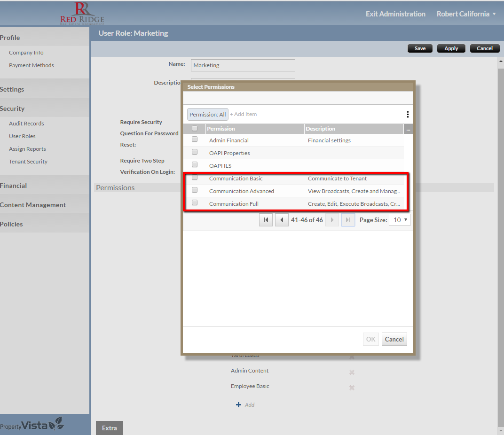Remove the Employee Basic permission
Screen dimensions: 504x435
(x=352, y=388)
